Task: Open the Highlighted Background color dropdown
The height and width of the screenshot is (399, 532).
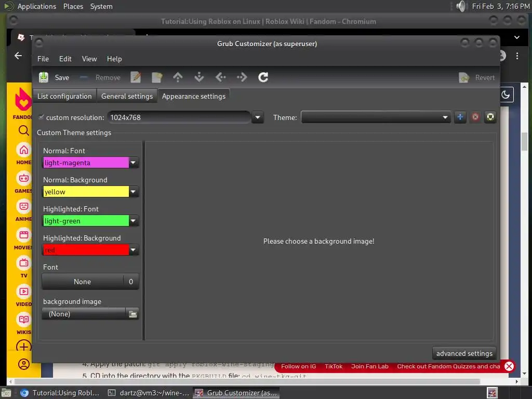Action: click(x=134, y=250)
